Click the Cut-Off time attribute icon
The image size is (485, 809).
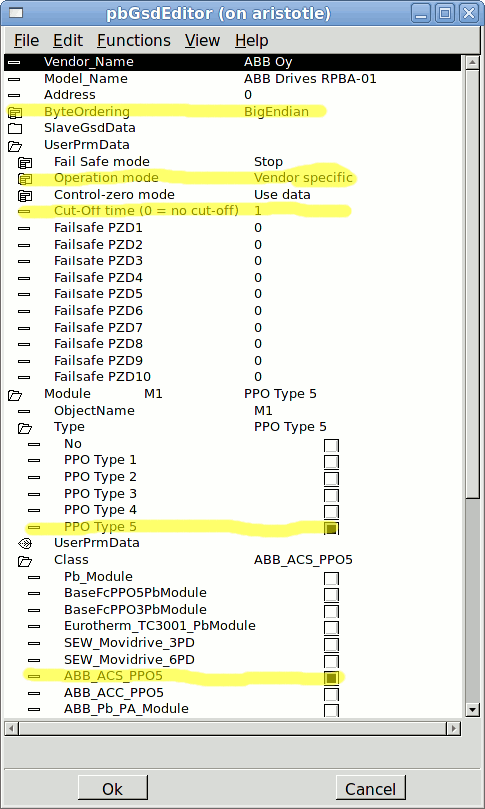[24, 211]
